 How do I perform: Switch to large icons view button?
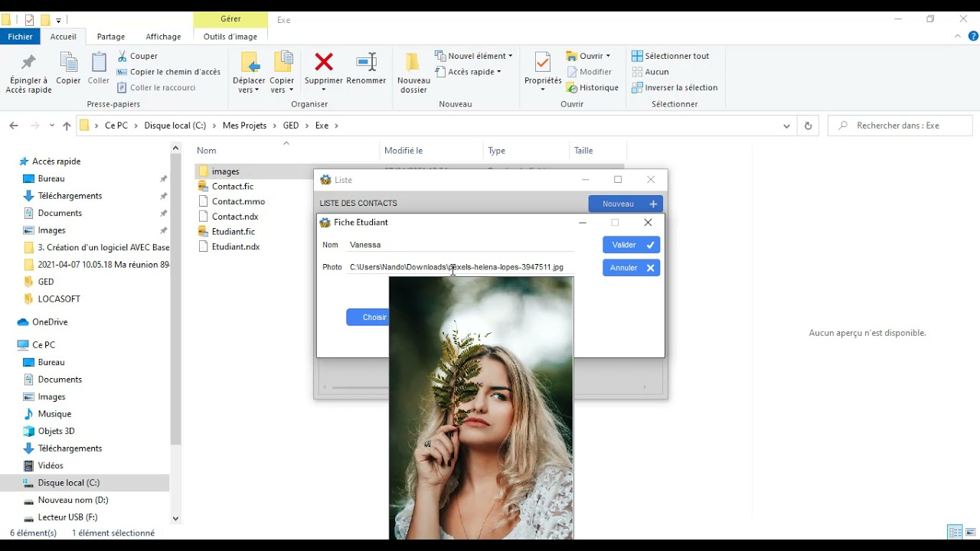[x=970, y=533]
